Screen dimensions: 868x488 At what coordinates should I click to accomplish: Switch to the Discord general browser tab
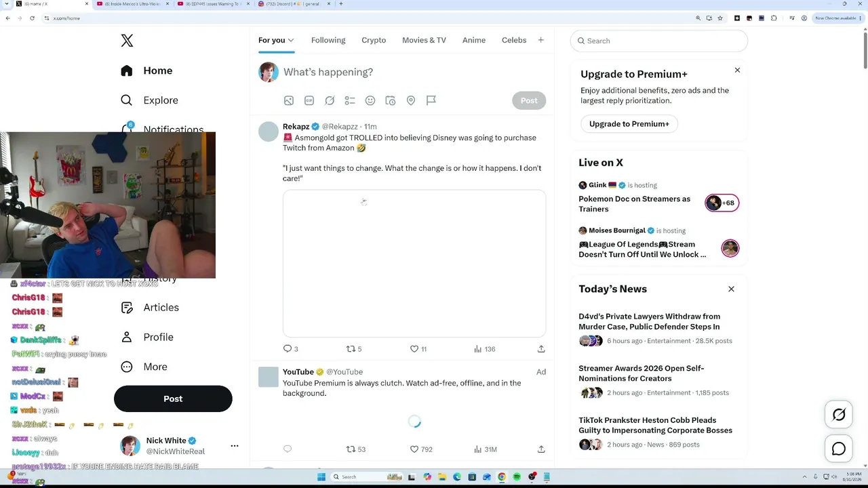(x=293, y=4)
